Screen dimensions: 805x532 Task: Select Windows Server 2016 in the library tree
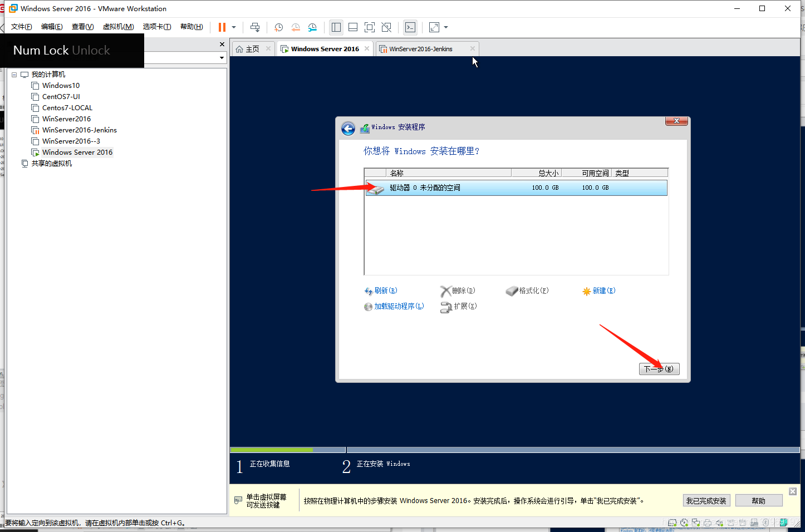tap(77, 152)
